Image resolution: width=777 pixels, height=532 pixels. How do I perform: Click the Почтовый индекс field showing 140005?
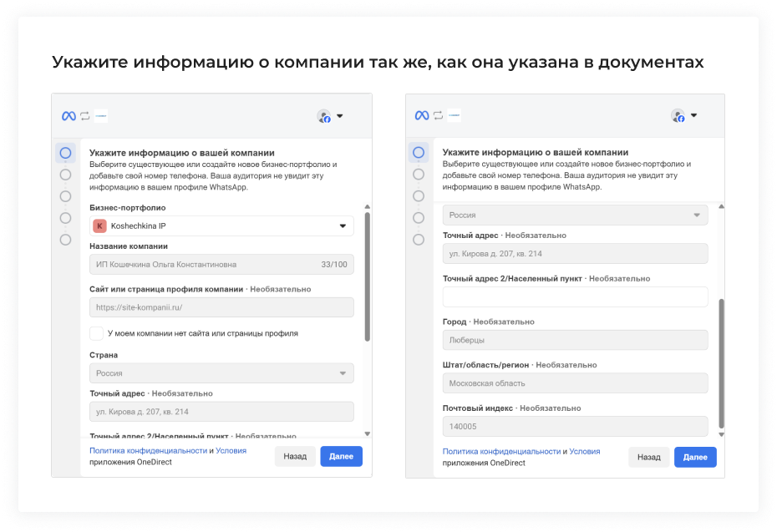pos(575,427)
